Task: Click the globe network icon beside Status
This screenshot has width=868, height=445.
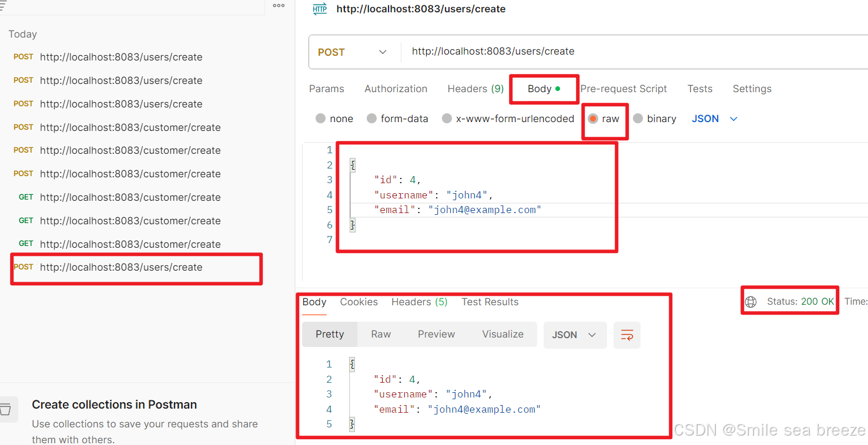Action: (750, 302)
